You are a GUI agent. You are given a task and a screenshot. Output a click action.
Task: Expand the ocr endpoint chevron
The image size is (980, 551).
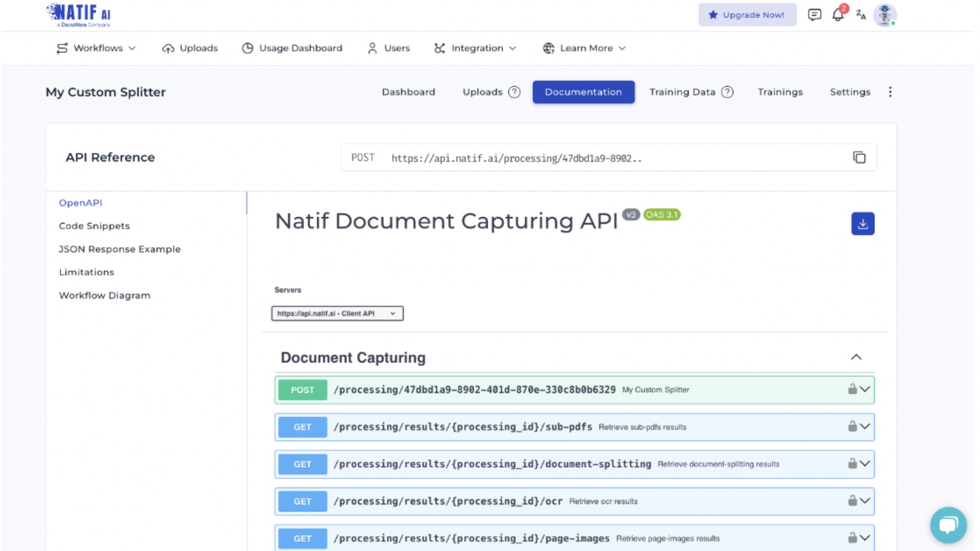[864, 501]
